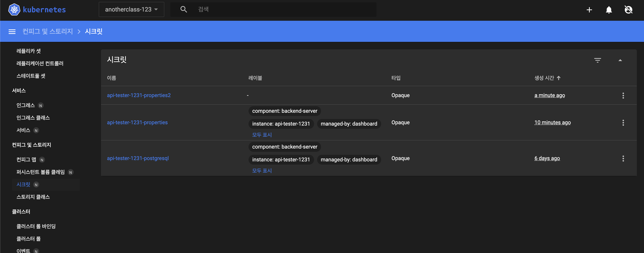This screenshot has width=644, height=253.
Task: Click the search magnifier icon
Action: click(184, 9)
